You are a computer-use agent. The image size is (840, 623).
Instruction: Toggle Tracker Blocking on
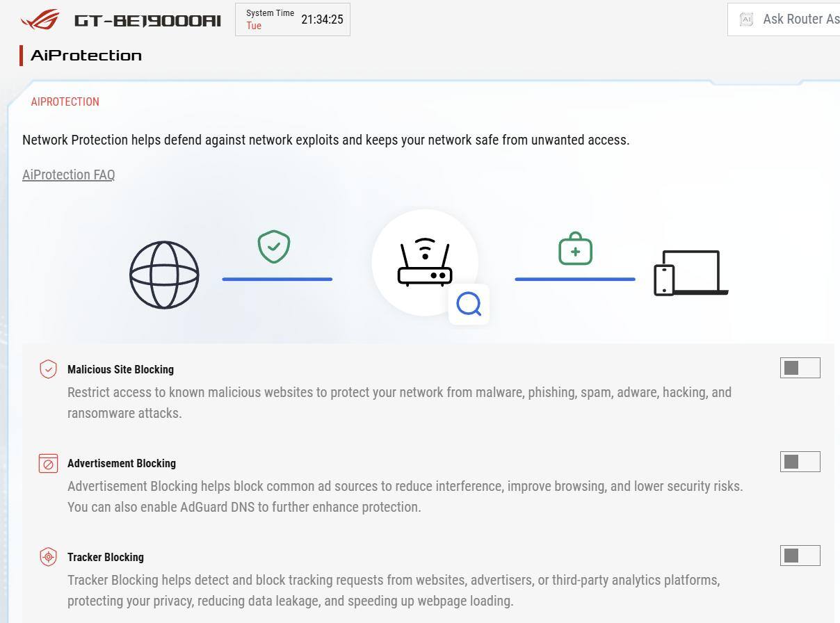(800, 556)
